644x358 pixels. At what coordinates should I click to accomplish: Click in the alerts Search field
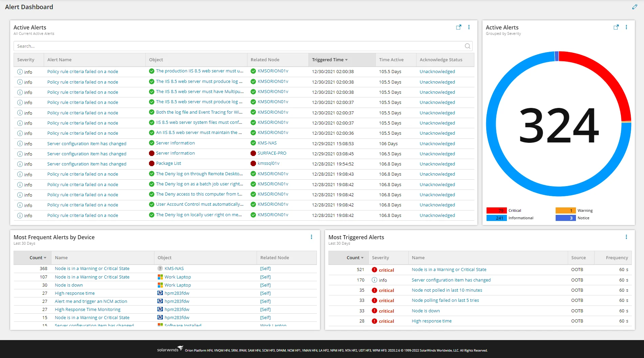pos(237,46)
